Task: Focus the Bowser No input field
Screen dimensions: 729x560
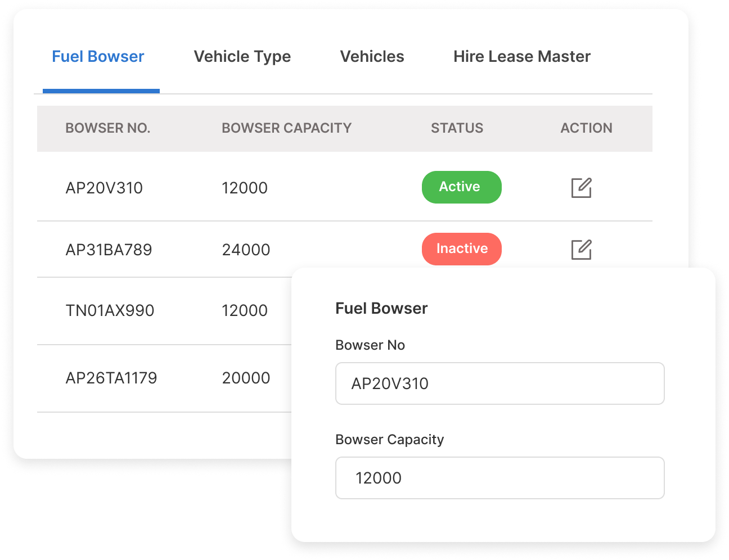Action: point(499,383)
